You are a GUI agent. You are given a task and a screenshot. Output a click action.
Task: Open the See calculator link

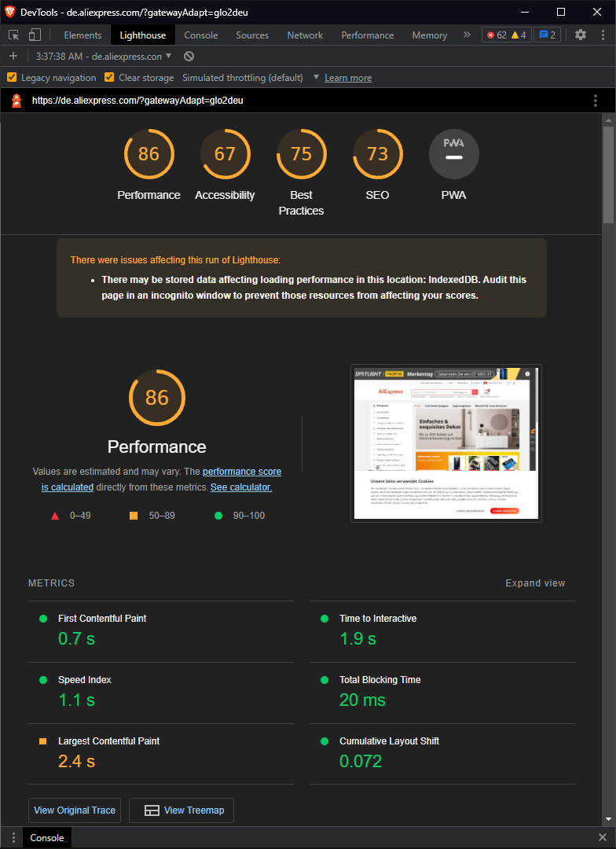(241, 487)
